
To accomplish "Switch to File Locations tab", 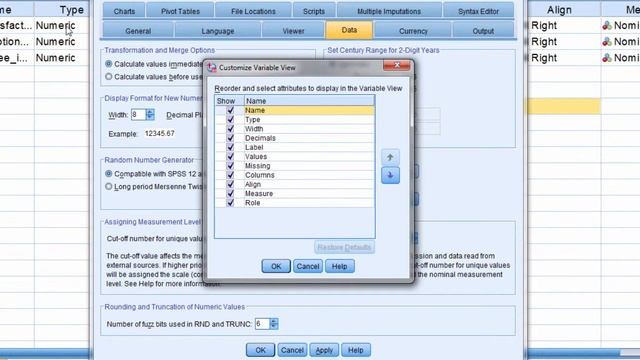I will pyautogui.click(x=253, y=11).
